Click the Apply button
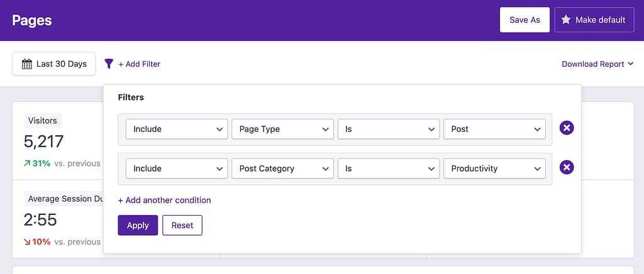Viewport: 644px width, 274px height. pyautogui.click(x=138, y=225)
